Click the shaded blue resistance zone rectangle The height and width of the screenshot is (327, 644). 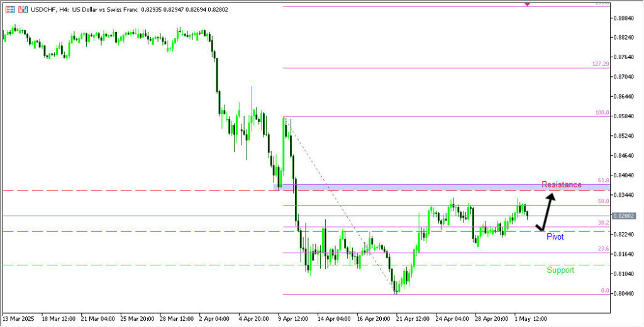point(440,187)
